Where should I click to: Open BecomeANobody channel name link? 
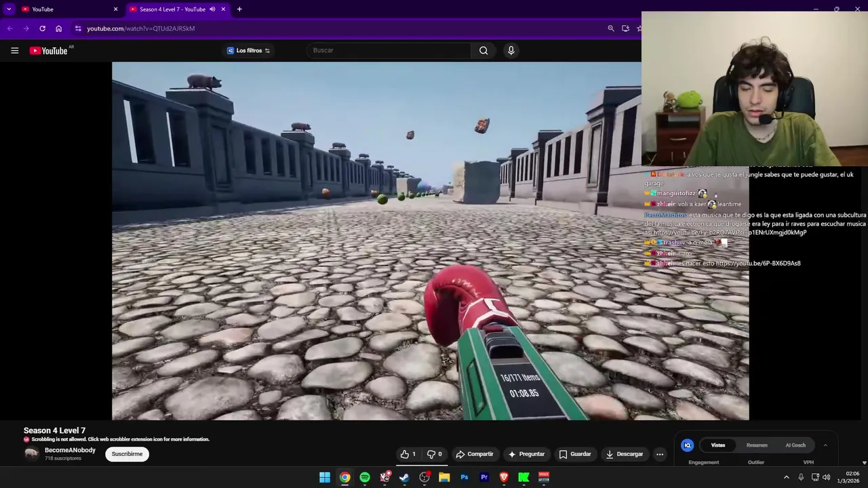[70, 450]
